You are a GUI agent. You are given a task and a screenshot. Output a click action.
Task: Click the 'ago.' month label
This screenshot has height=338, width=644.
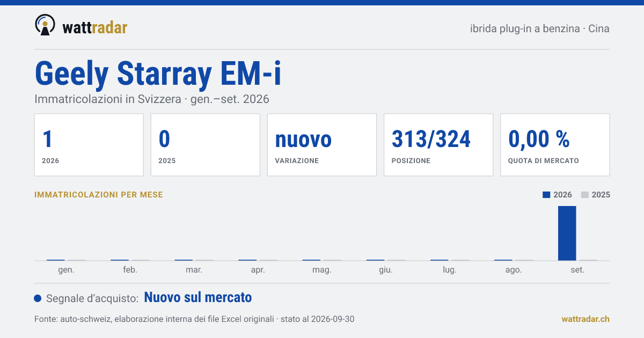click(514, 270)
